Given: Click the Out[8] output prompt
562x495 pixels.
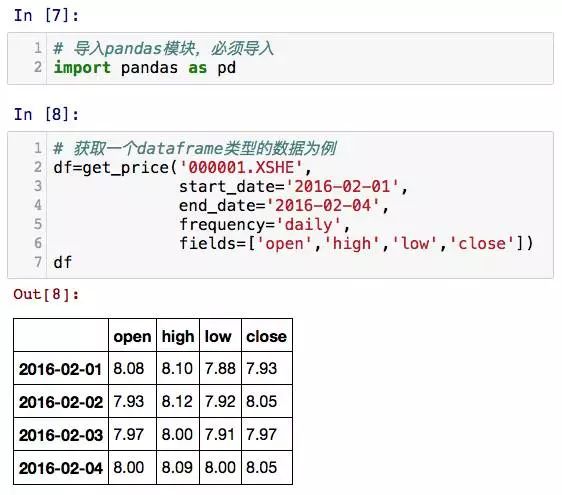Looking at the screenshot, I should (46, 294).
